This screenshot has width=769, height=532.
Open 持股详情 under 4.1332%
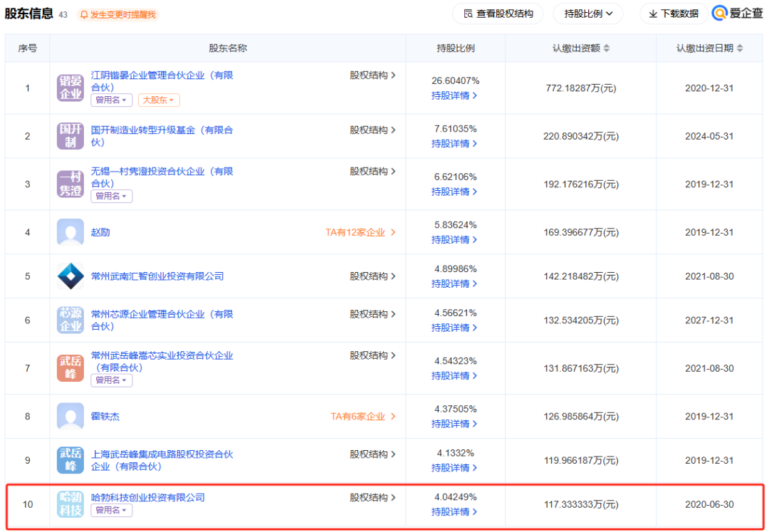pyautogui.click(x=454, y=468)
